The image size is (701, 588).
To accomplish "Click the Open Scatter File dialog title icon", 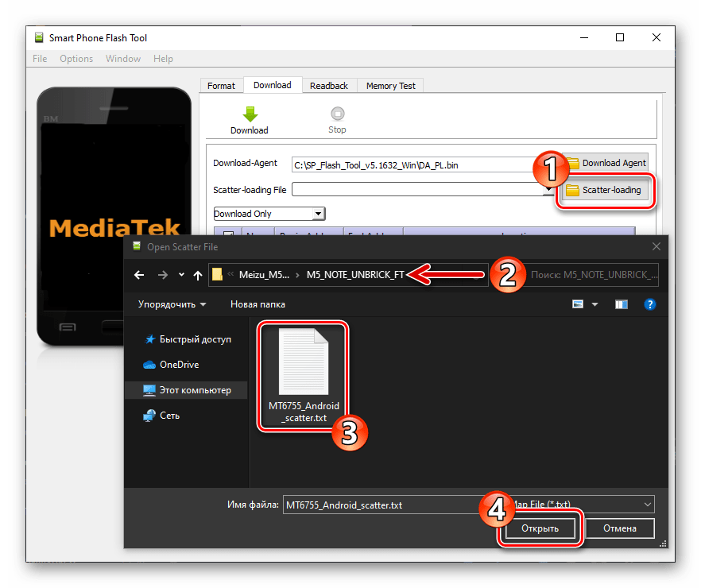I will [x=137, y=246].
